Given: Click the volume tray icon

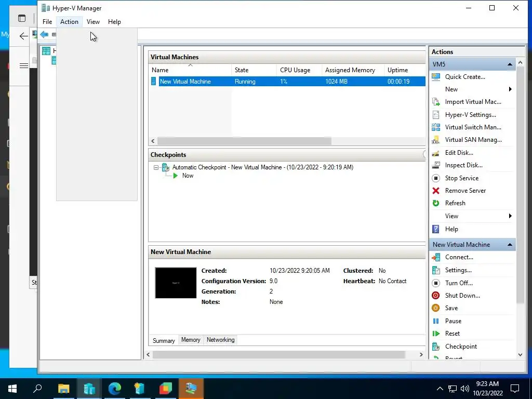Looking at the screenshot, I should point(465,389).
